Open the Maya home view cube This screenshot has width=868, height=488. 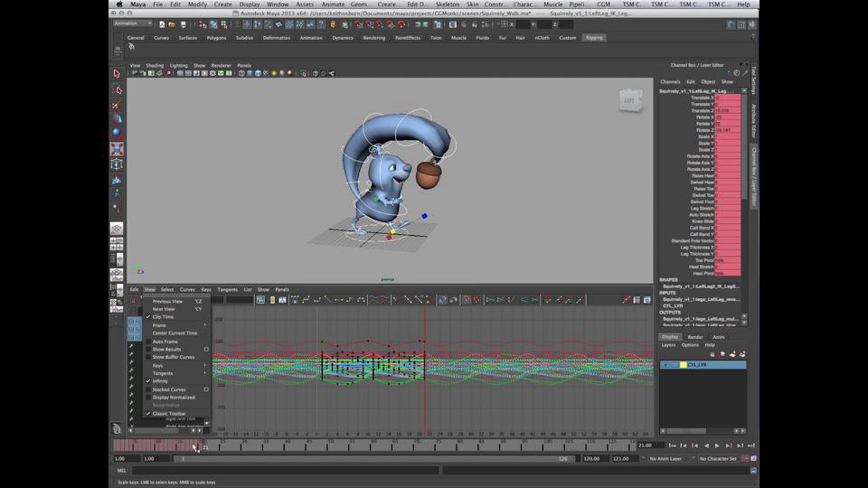click(630, 101)
